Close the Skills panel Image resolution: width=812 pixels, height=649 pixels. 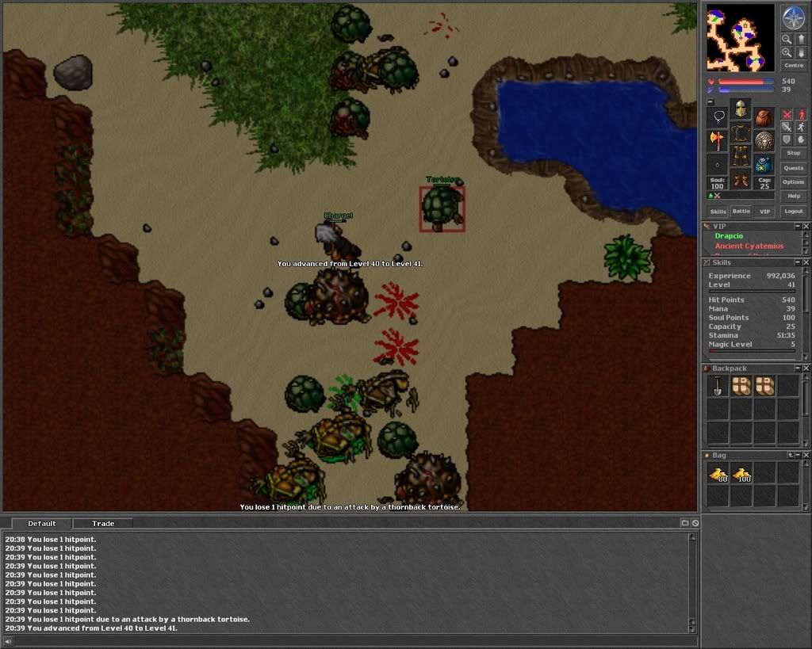(806, 262)
